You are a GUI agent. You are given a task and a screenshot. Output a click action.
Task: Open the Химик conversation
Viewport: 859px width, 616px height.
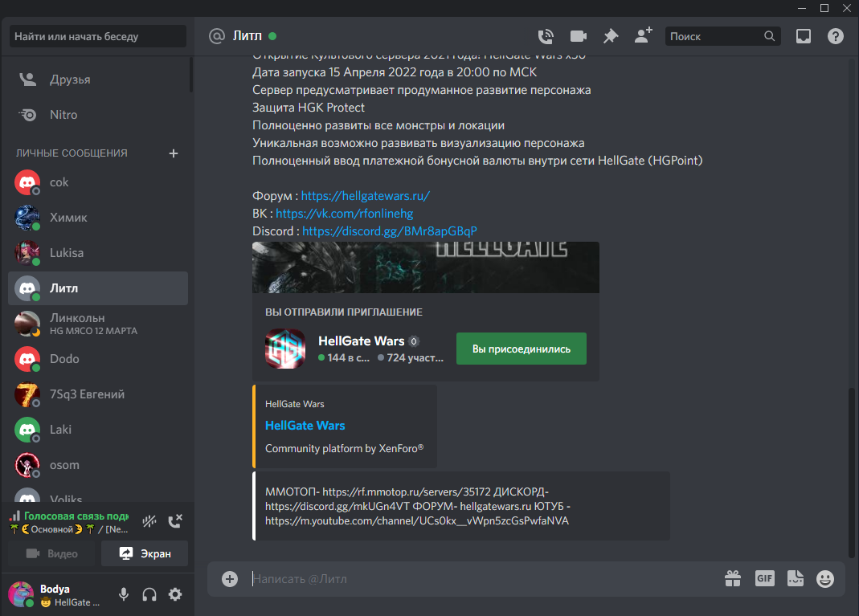[98, 218]
